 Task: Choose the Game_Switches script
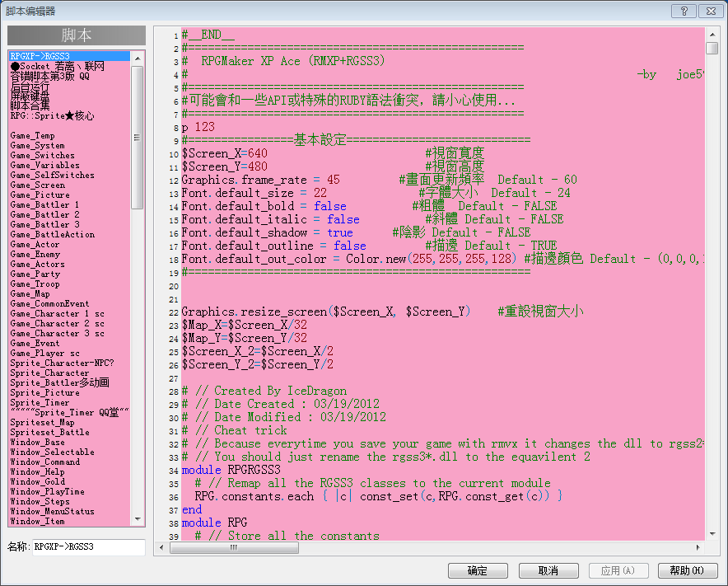70,155
